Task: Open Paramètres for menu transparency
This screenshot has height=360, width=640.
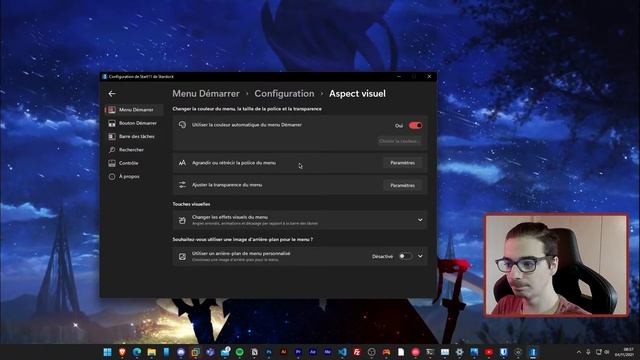Action: point(402,185)
